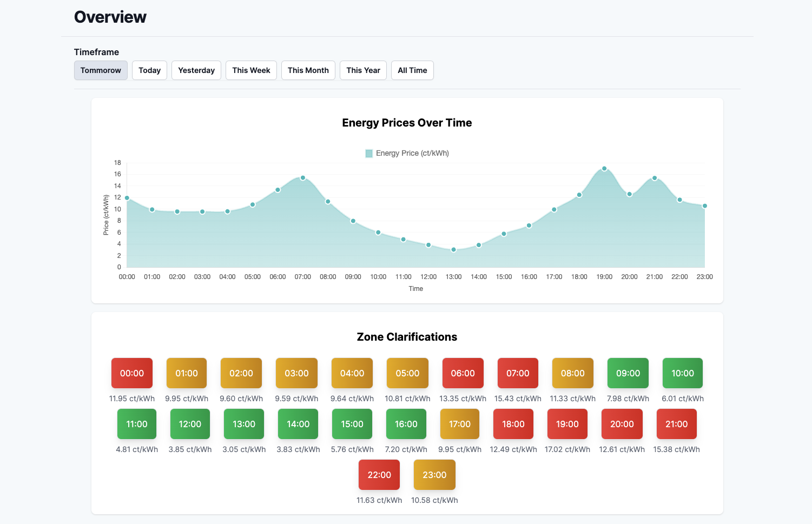
Task: Select the 19:00 zone tile
Action: click(567, 424)
